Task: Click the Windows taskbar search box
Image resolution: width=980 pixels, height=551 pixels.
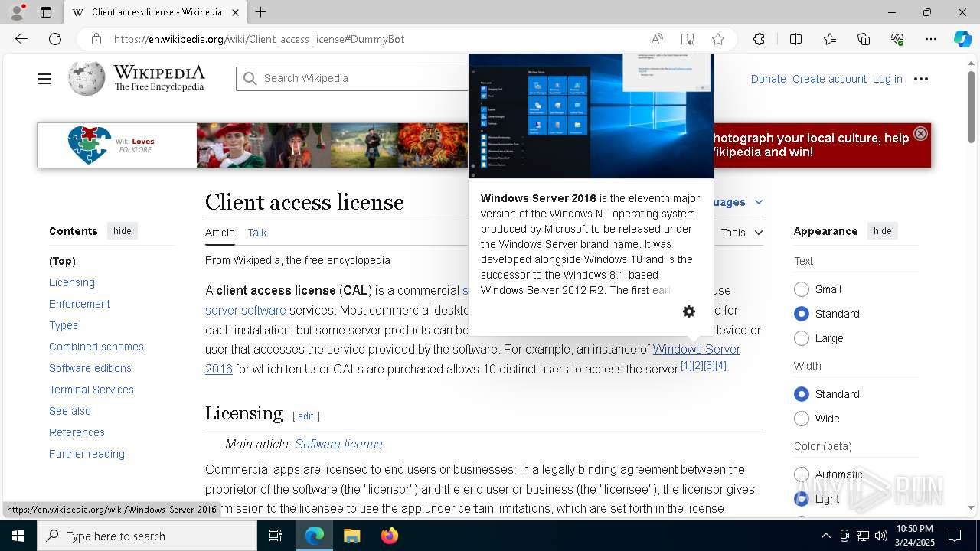Action: [x=147, y=536]
